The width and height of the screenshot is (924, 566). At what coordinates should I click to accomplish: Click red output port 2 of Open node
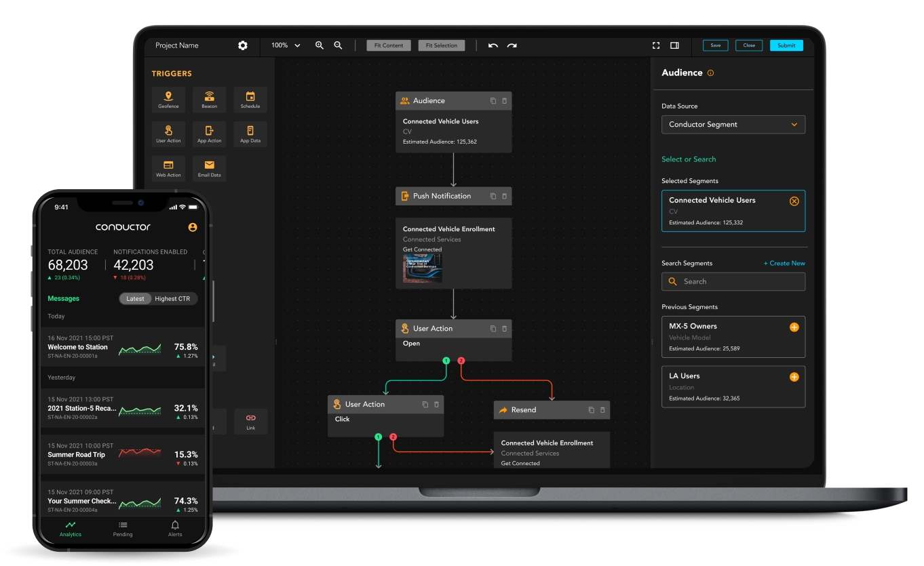point(461,361)
